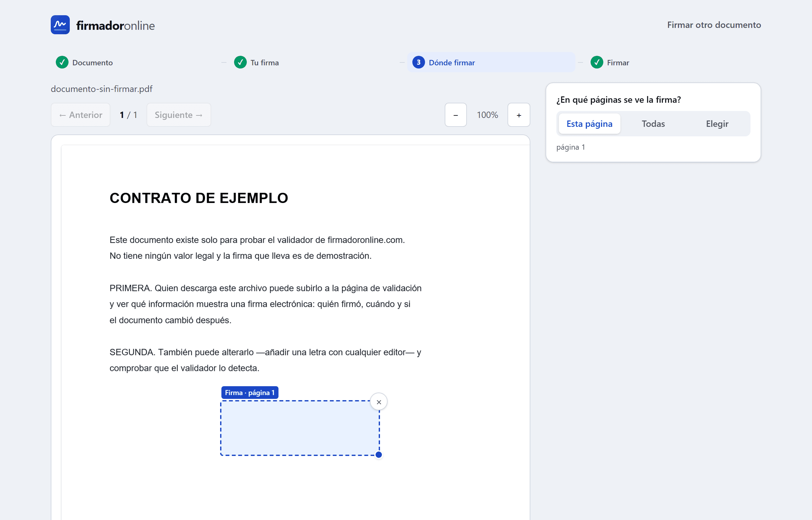Click the line 'comprobar que el validador lo detecta'

click(184, 368)
